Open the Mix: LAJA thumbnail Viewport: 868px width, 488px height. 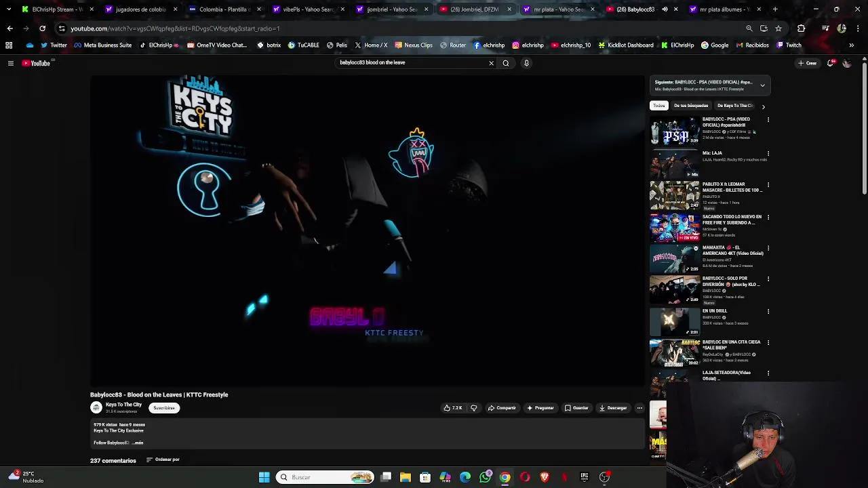tap(675, 164)
